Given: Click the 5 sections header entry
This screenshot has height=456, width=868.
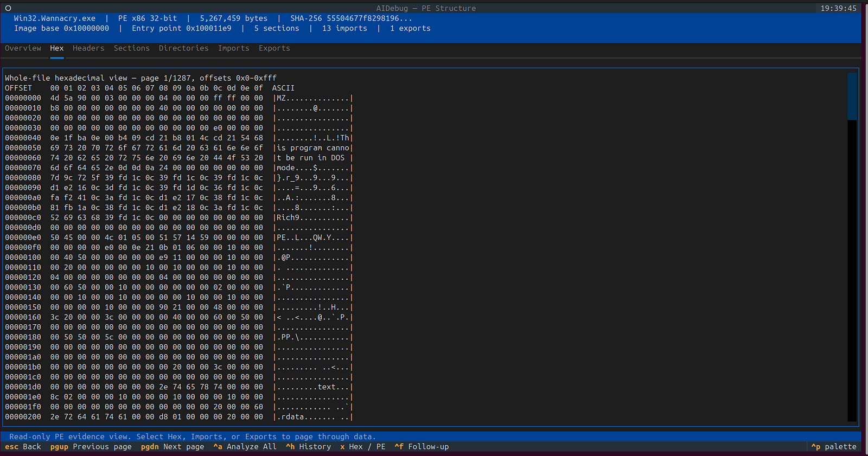Looking at the screenshot, I should point(277,28).
